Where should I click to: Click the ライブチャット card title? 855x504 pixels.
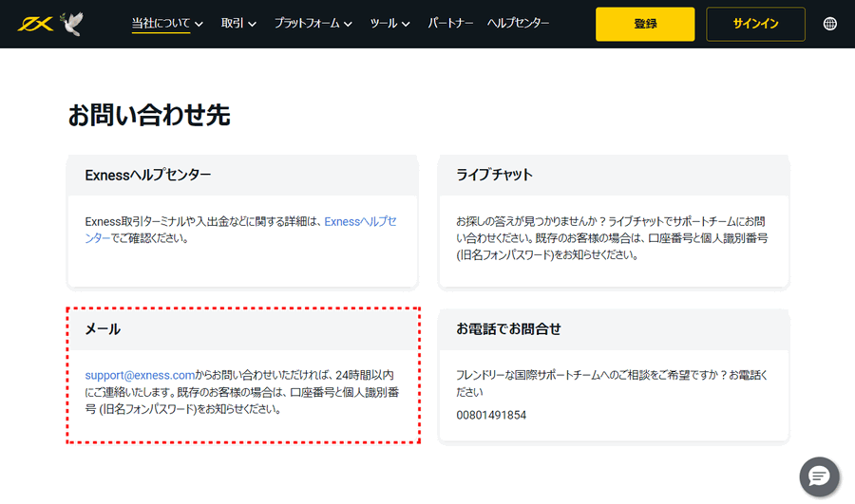[495, 175]
